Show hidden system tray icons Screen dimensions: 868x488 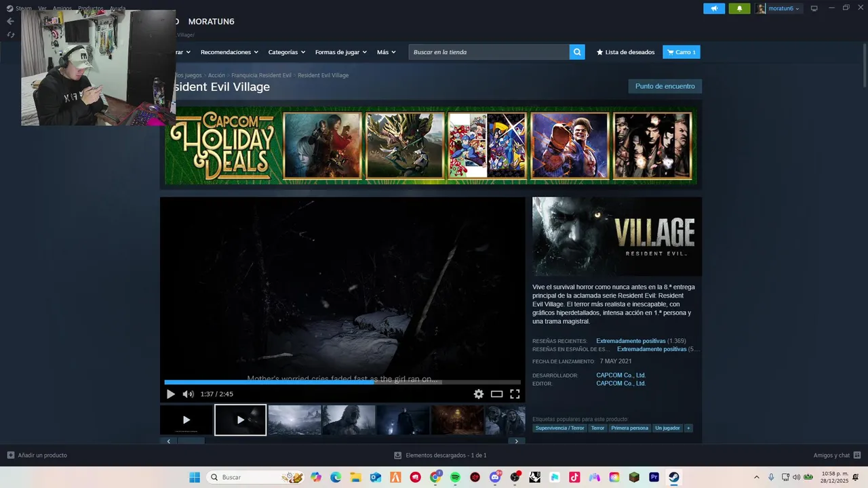tap(757, 477)
